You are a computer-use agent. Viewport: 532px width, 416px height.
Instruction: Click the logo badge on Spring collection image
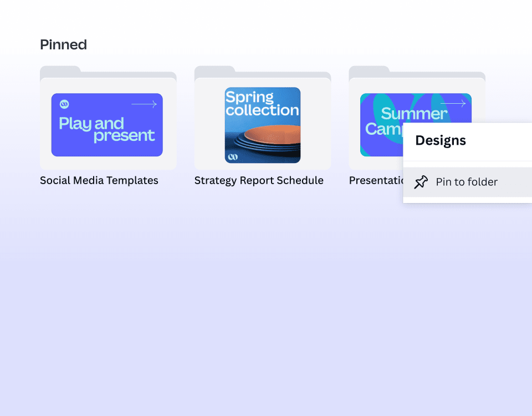pos(233,157)
